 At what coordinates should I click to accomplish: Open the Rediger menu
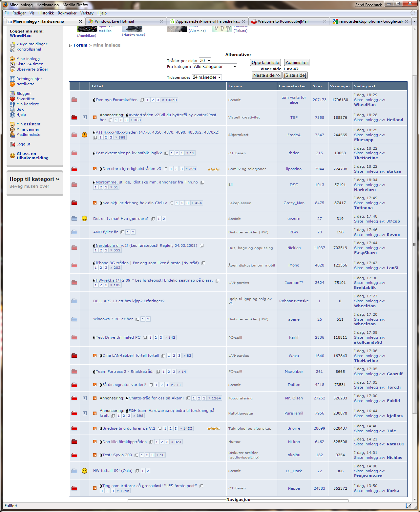click(19, 13)
